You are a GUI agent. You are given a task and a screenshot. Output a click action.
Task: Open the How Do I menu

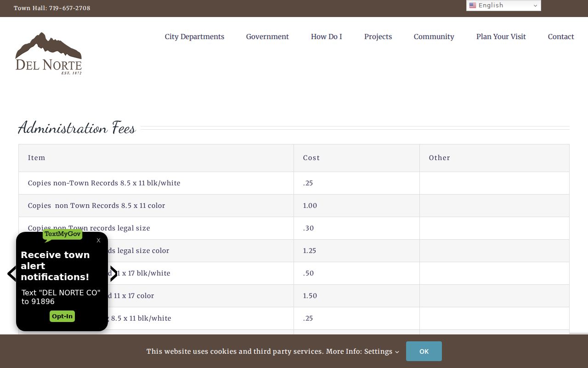pyautogui.click(x=327, y=37)
